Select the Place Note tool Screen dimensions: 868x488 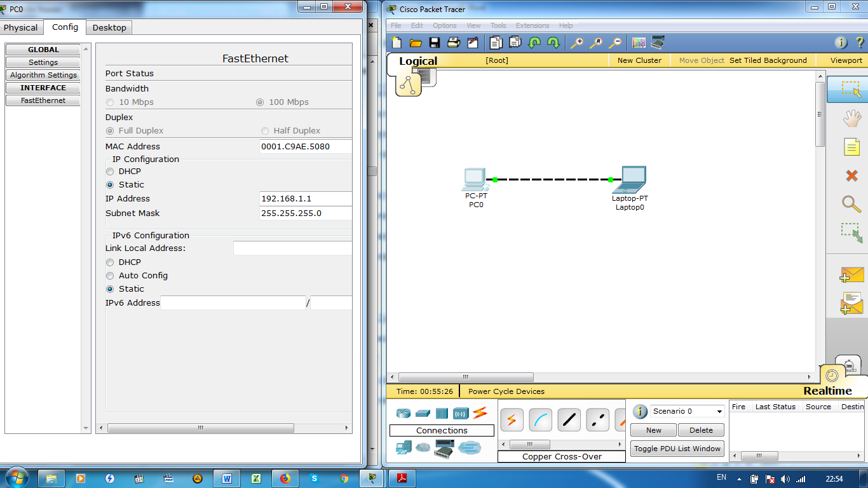pyautogui.click(x=851, y=147)
